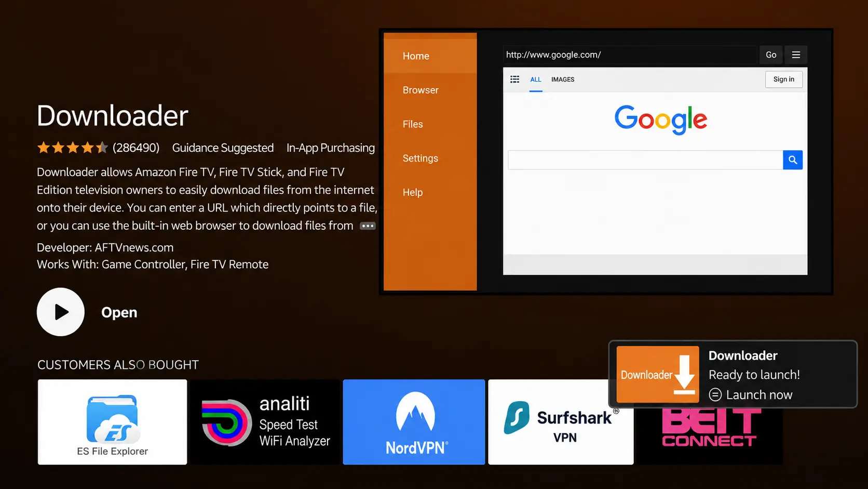Open the Google apps grid icon
This screenshot has height=489, width=868.
[515, 80]
